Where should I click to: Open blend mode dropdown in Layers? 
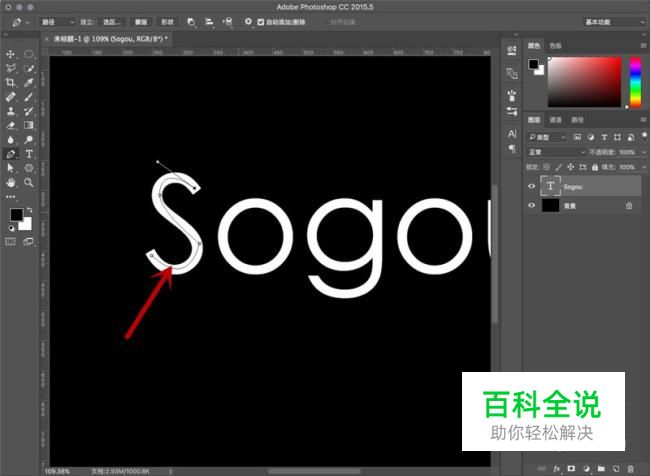556,152
